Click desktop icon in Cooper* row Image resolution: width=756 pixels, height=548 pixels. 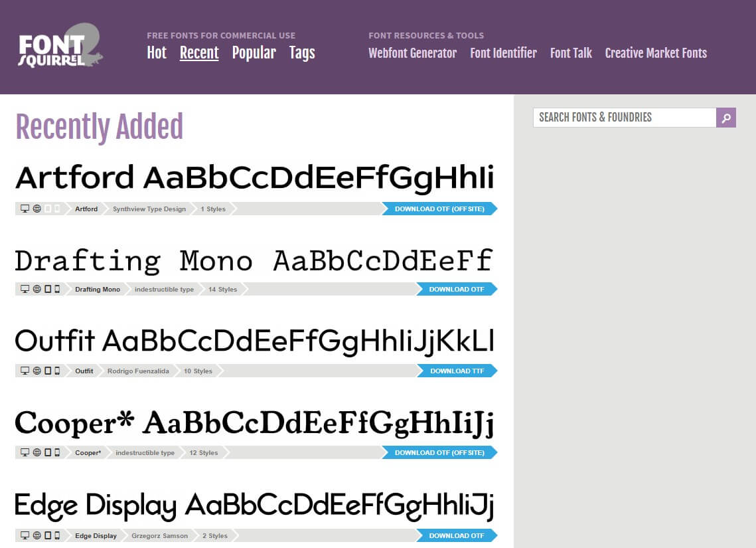coord(25,452)
